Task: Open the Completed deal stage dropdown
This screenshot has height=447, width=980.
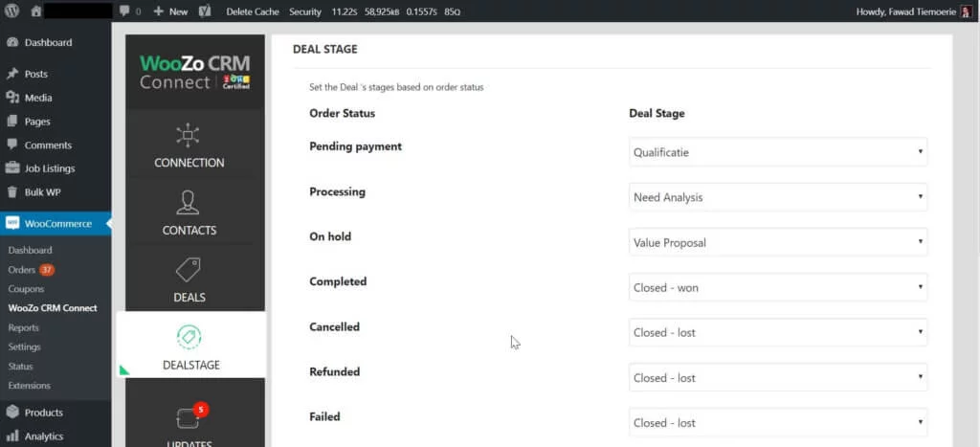Action: 778,287
